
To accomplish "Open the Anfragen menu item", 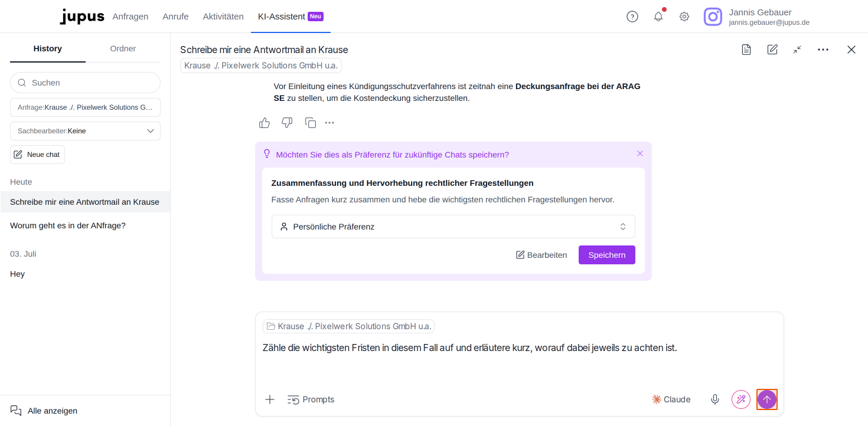I will pos(130,17).
